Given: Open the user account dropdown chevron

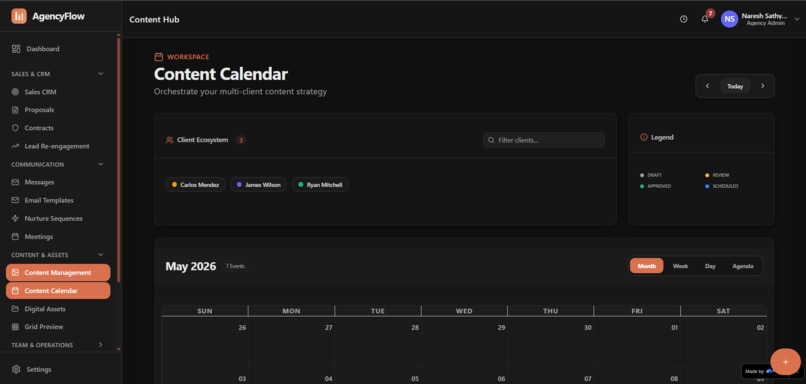Looking at the screenshot, I should (x=797, y=19).
